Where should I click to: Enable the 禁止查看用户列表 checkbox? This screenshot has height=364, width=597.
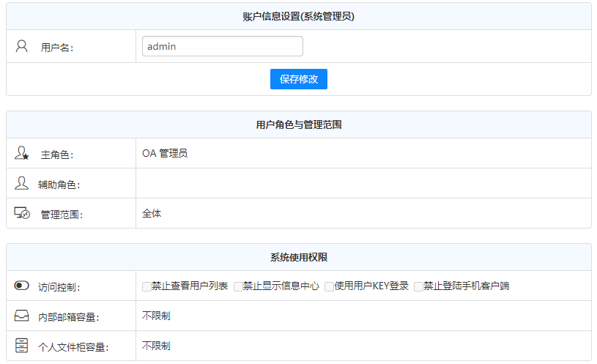[147, 286]
